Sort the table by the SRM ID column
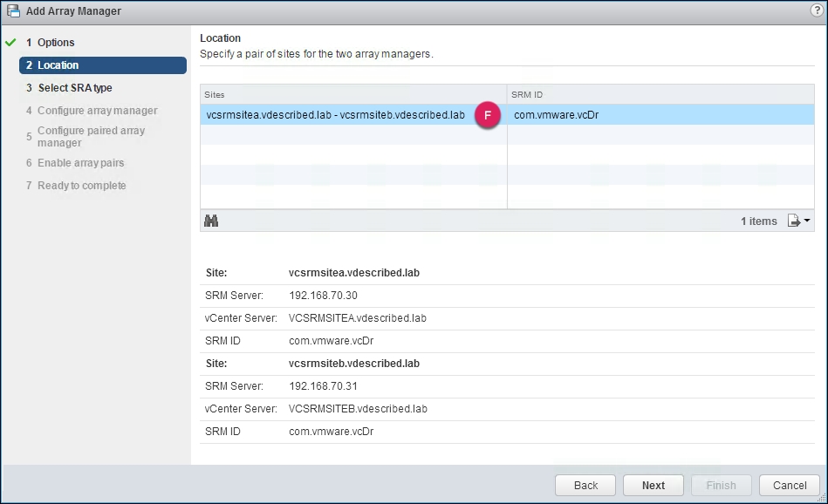The width and height of the screenshot is (828, 504). click(527, 94)
